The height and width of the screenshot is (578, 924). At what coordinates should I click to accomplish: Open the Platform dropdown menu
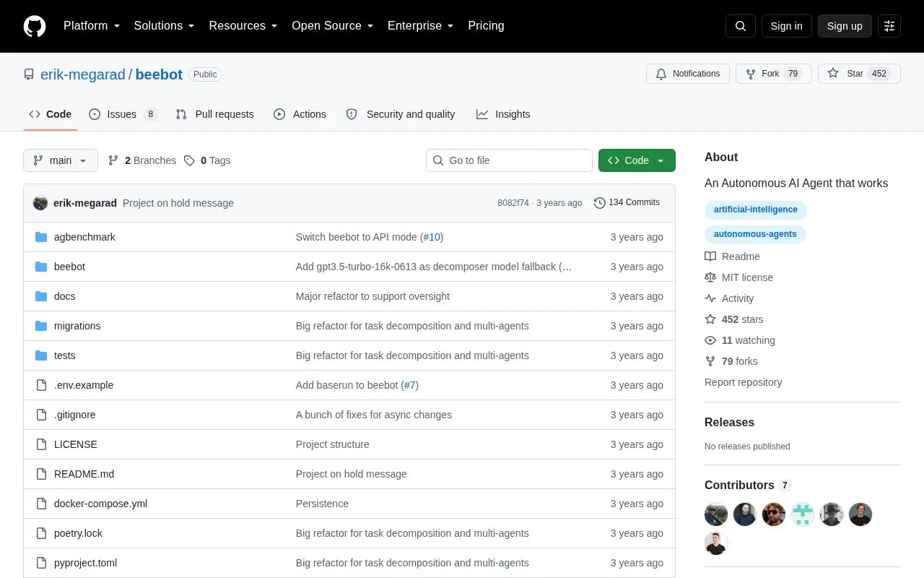(x=92, y=26)
